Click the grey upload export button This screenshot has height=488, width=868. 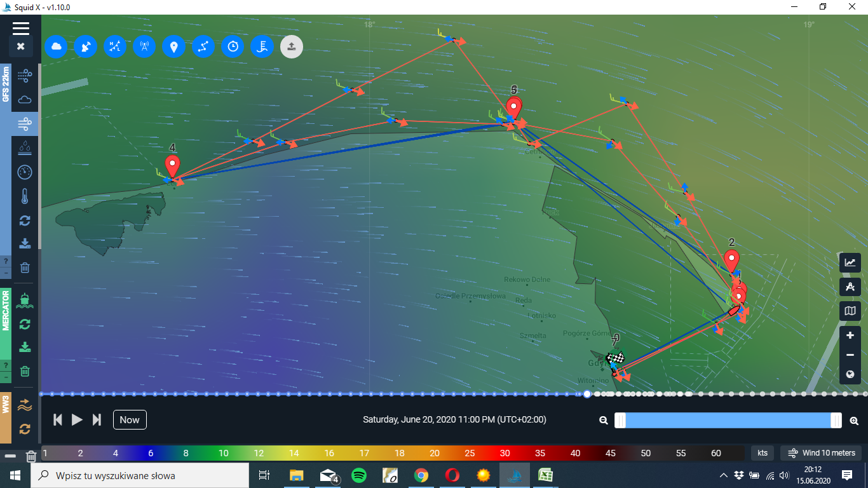click(x=292, y=46)
